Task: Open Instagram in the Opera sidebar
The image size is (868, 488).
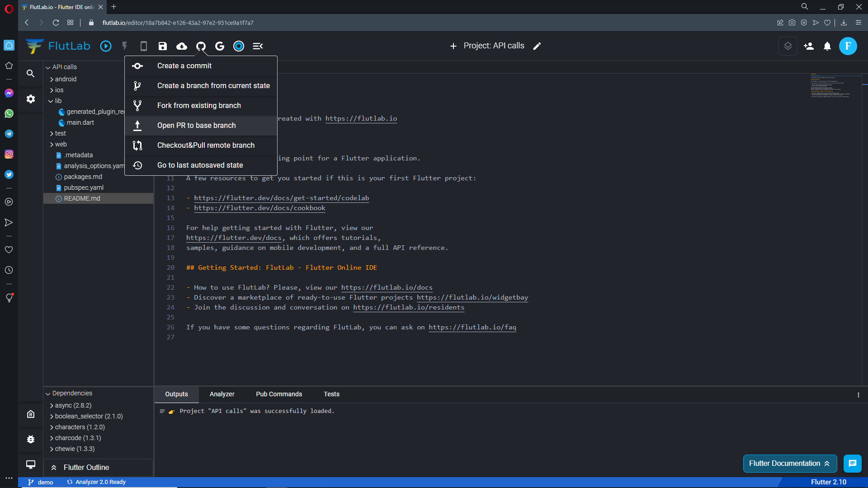Action: (9, 154)
